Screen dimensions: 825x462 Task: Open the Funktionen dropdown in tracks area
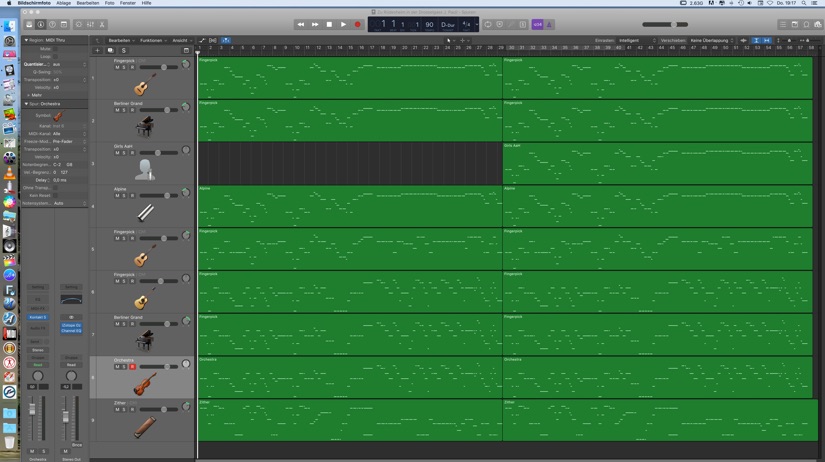(x=153, y=40)
